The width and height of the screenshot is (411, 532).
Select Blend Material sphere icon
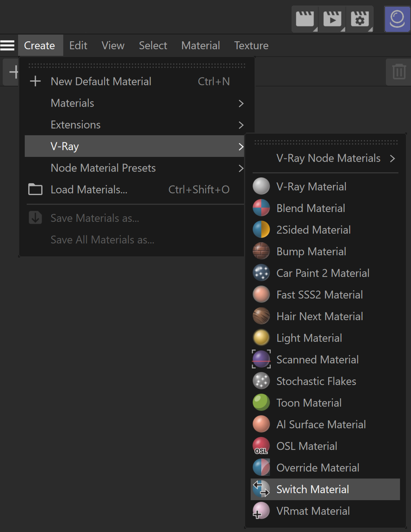coord(261,208)
